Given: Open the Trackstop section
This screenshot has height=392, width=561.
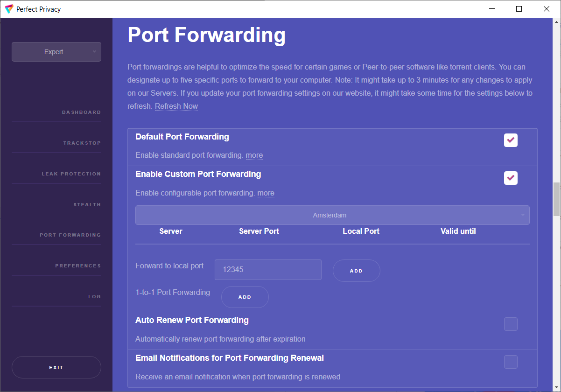Looking at the screenshot, I should pyautogui.click(x=82, y=143).
